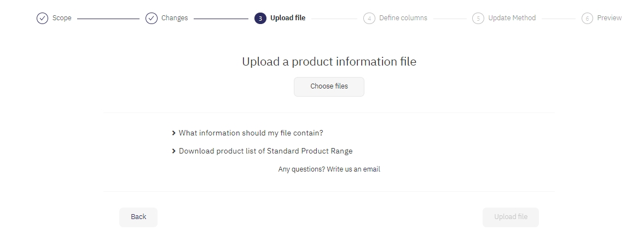Return to the Changes step label
The width and height of the screenshot is (644, 242).
point(175,18)
